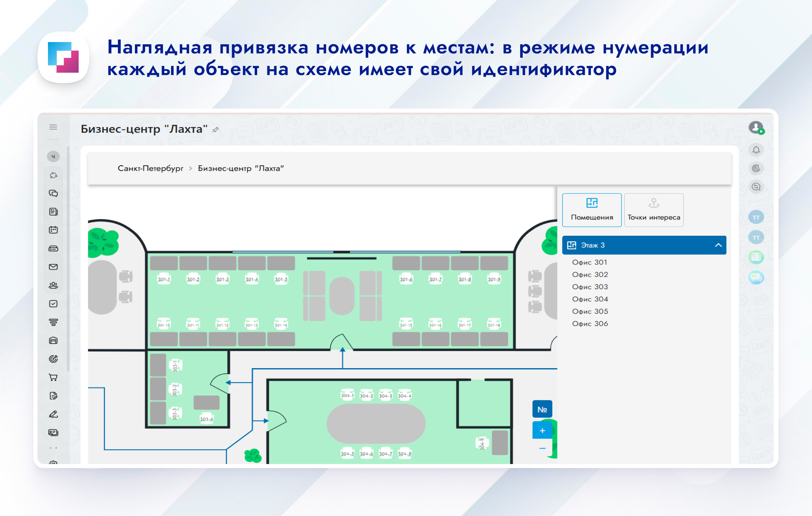
Task: Open the shopping cart icon in sidebar
Action: coord(53,377)
